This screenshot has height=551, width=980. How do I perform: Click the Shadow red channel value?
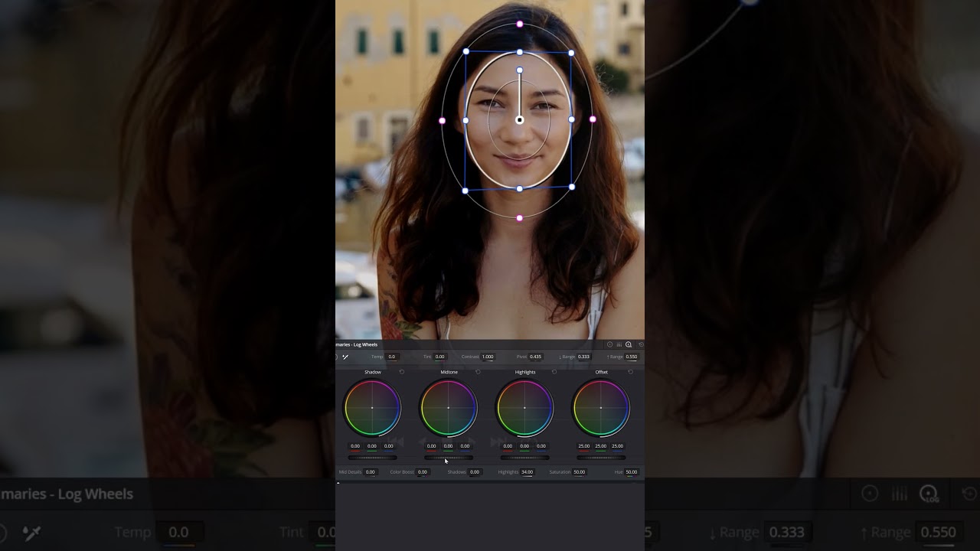pos(355,446)
